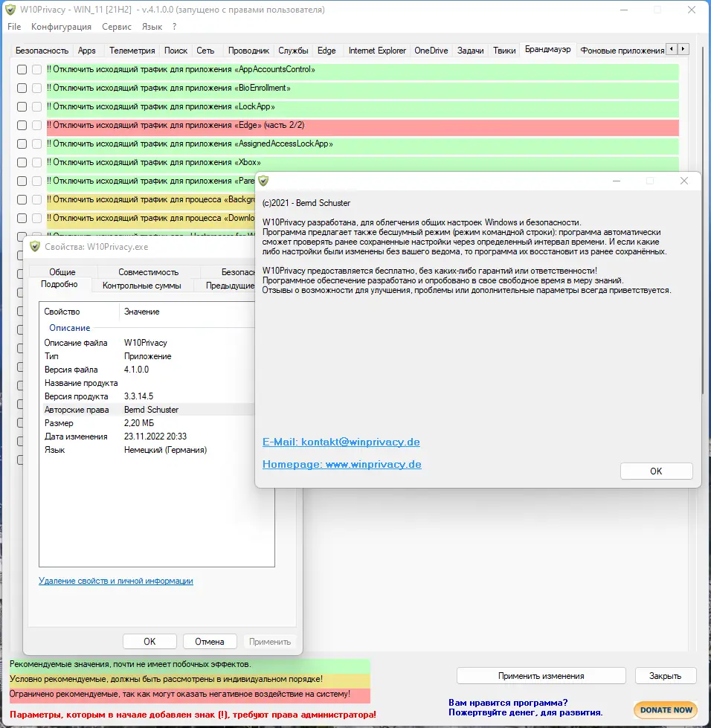Switch to the Apps tab

87,51
